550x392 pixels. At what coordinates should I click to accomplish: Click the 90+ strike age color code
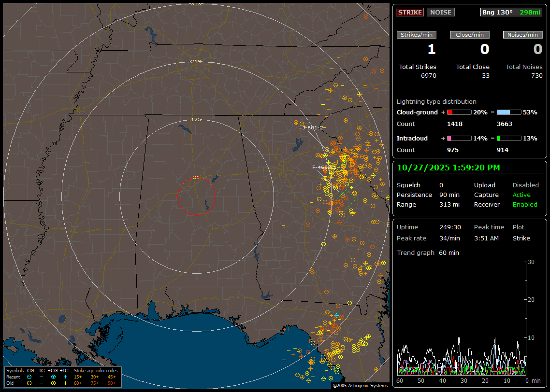(112, 383)
